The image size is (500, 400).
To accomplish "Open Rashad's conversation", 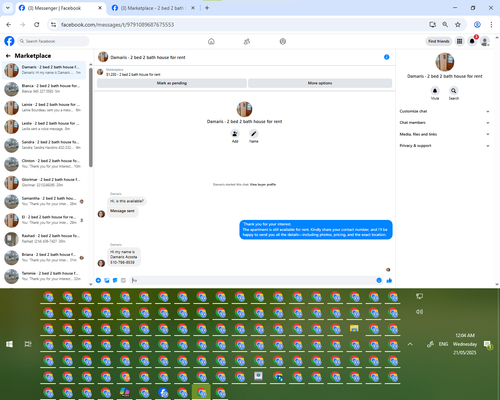I will coord(44,239).
